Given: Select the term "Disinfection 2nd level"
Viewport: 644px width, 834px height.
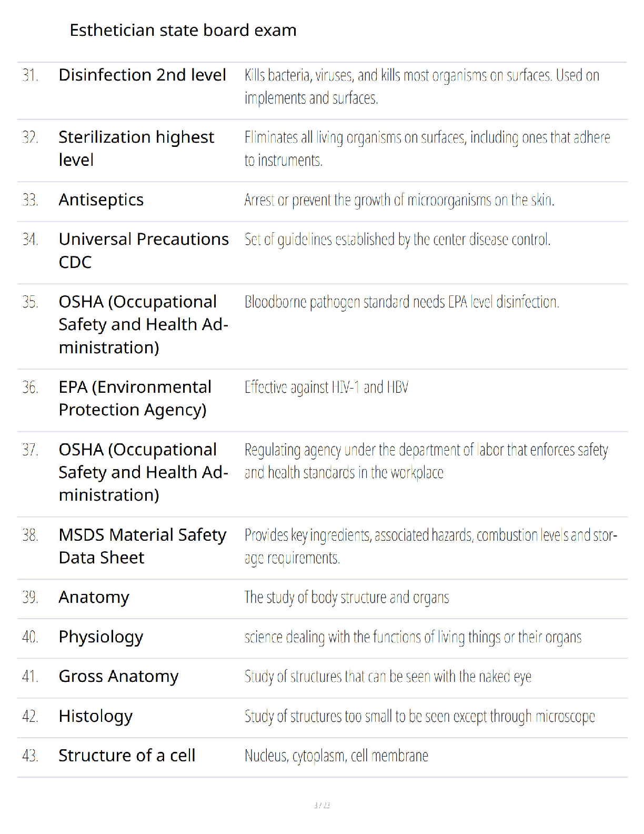Looking at the screenshot, I should tap(143, 75).
